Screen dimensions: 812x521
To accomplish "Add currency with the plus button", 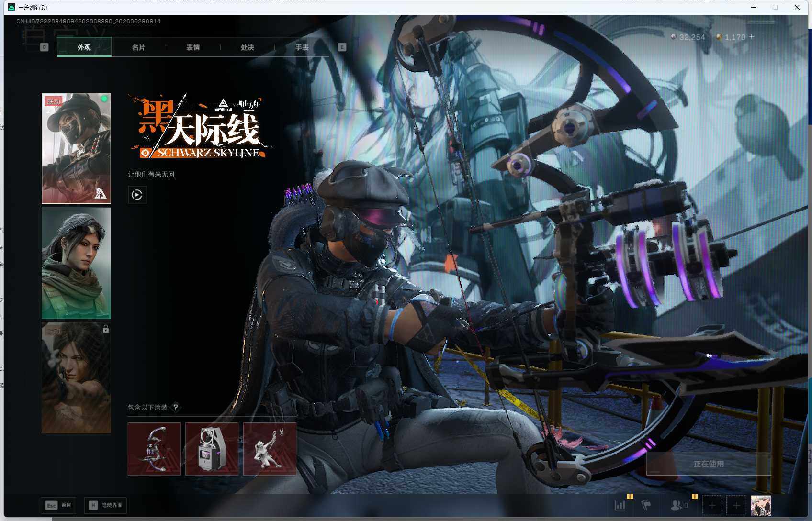I will tap(752, 37).
